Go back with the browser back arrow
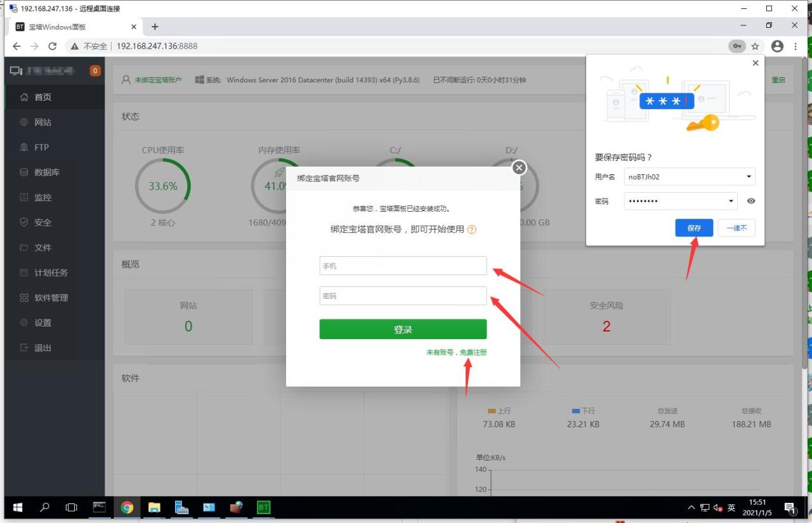 click(17, 46)
